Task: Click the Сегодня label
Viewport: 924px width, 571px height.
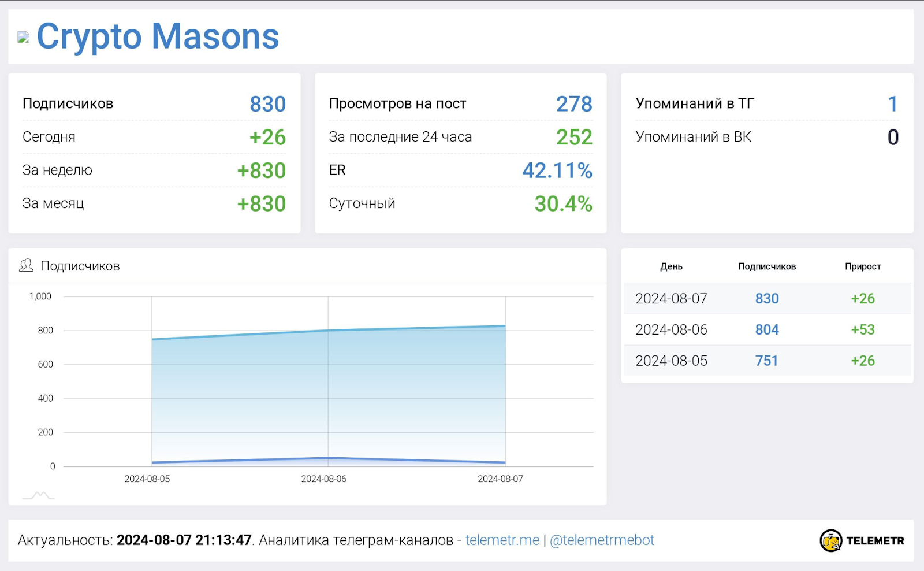Action: (49, 137)
